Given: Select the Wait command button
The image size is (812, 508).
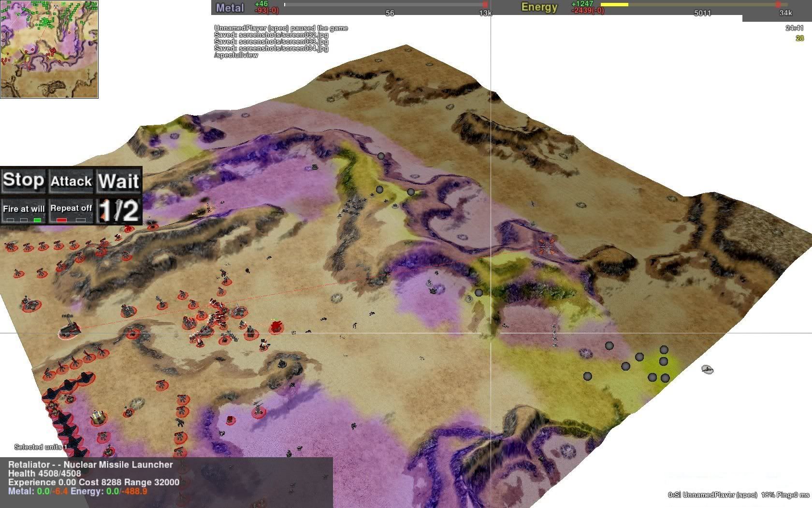Looking at the screenshot, I should click(x=118, y=181).
